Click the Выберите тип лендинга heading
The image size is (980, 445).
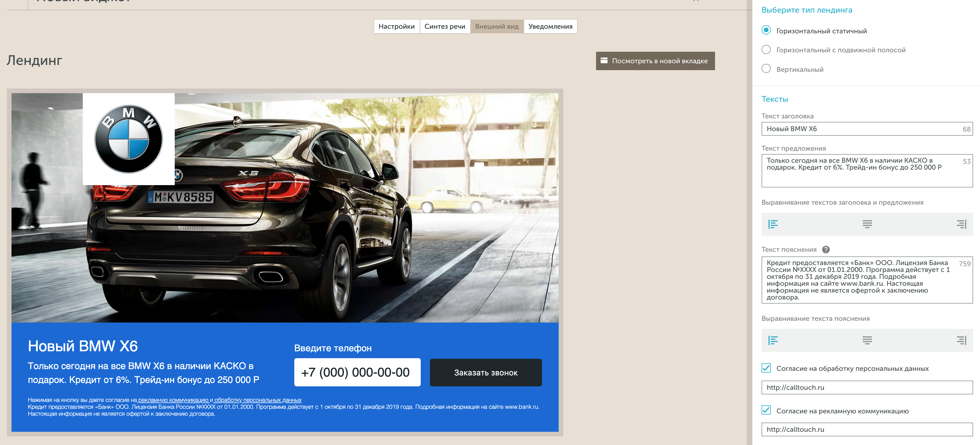coord(806,10)
